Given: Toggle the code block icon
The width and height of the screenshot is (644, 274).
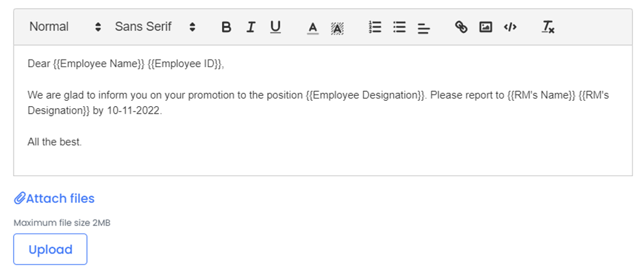Looking at the screenshot, I should point(510,27).
